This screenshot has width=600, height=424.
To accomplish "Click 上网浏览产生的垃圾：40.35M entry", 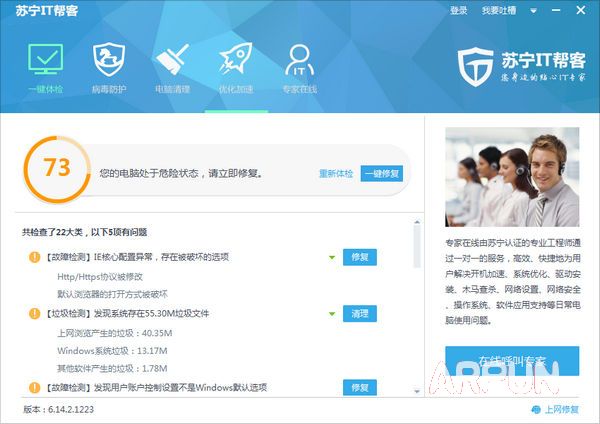I will pos(114,333).
